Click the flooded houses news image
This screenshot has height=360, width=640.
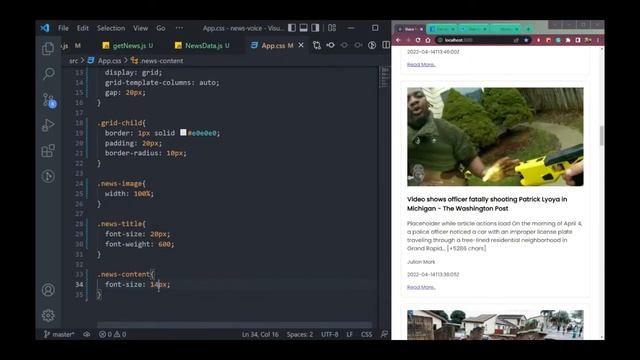click(x=495, y=324)
